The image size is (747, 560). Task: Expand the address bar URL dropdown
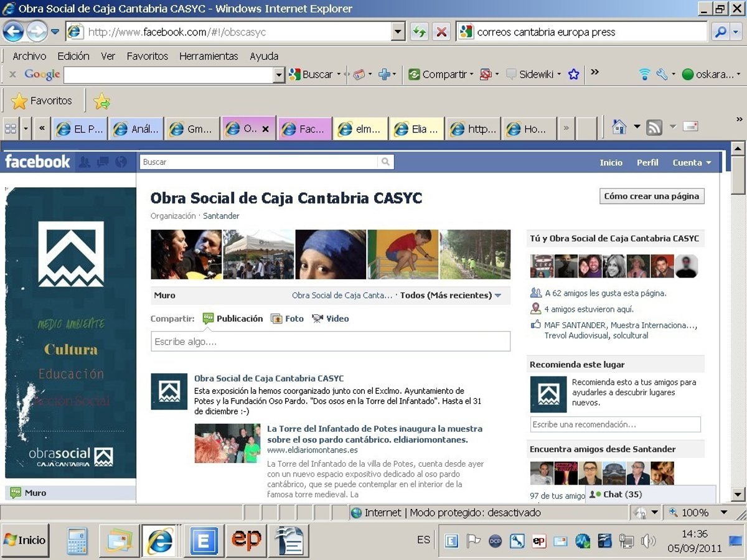pyautogui.click(x=398, y=32)
